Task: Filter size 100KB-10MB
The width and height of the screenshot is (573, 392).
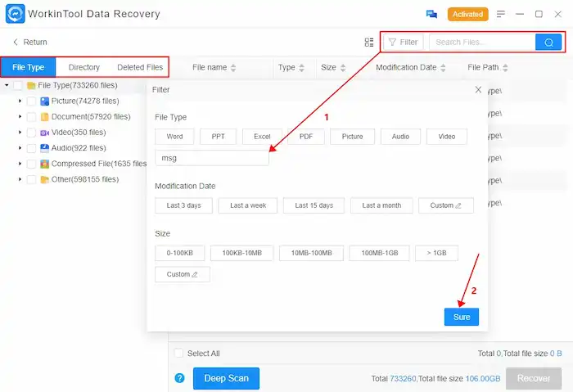Action: (242, 253)
